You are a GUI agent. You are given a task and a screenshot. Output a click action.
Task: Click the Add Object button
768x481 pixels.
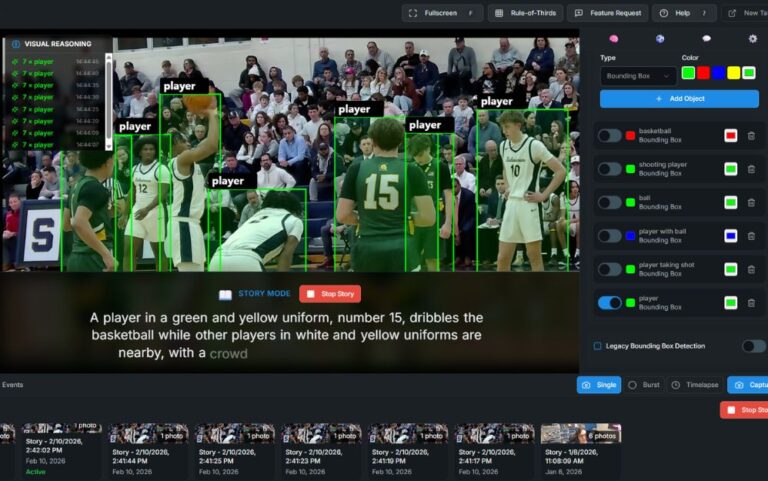point(679,99)
